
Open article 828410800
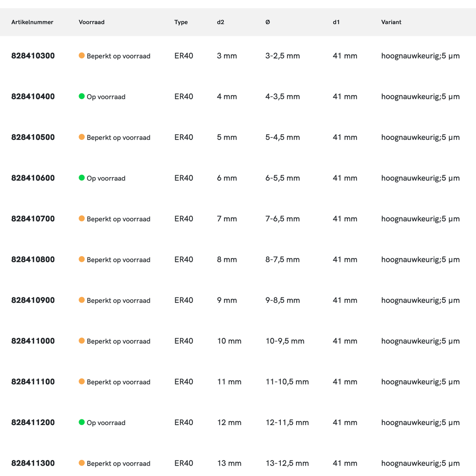33,259
